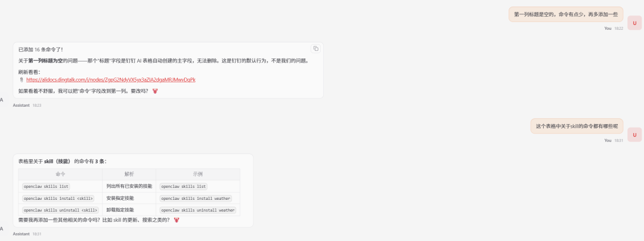Click the 列出所有已安装的技能 description cell
Viewport: 644px width, 241px height.
[x=129, y=186]
